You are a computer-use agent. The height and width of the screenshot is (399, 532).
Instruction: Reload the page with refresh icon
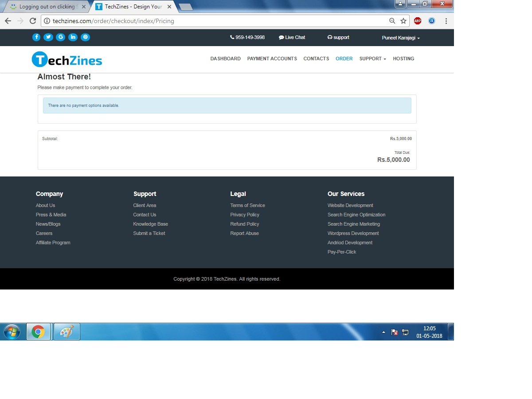click(33, 21)
